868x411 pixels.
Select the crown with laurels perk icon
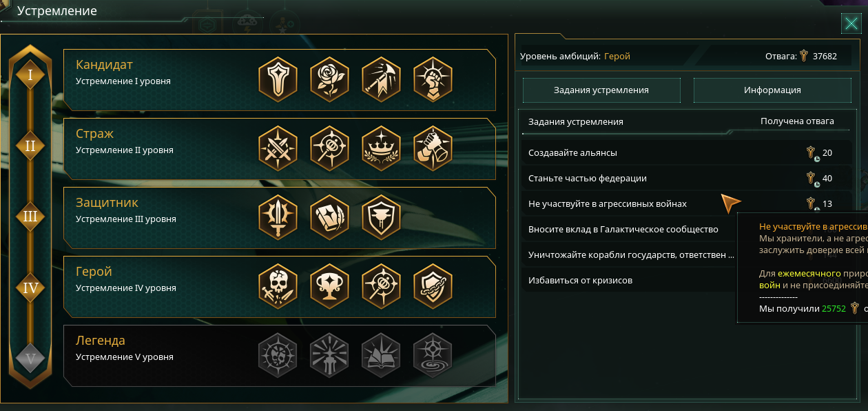tap(381, 149)
